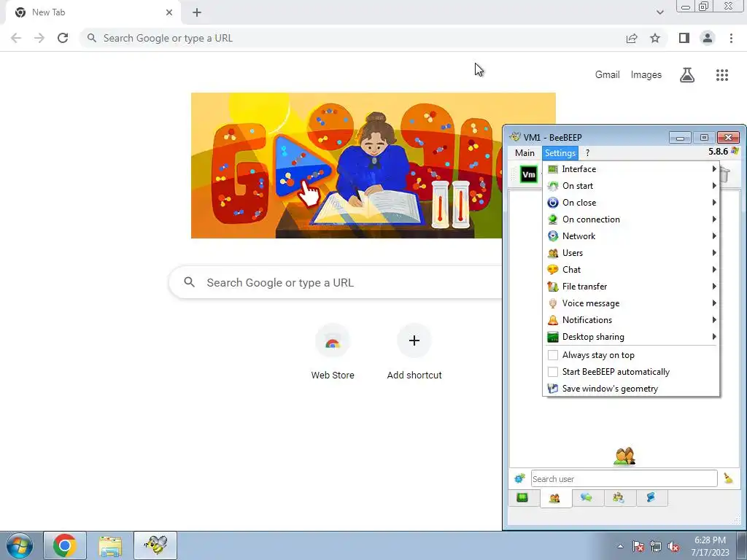Viewport: 747px width, 560px height.
Task: Click the Desktop sharing screen icon
Action: point(553,337)
